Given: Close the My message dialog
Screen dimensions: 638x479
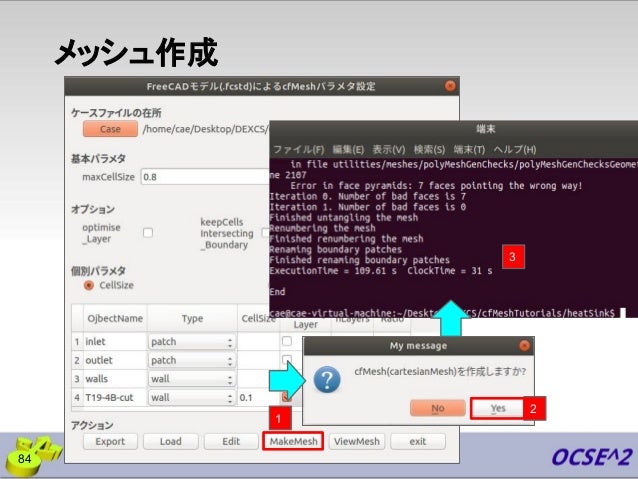Looking at the screenshot, I should coord(524,346).
